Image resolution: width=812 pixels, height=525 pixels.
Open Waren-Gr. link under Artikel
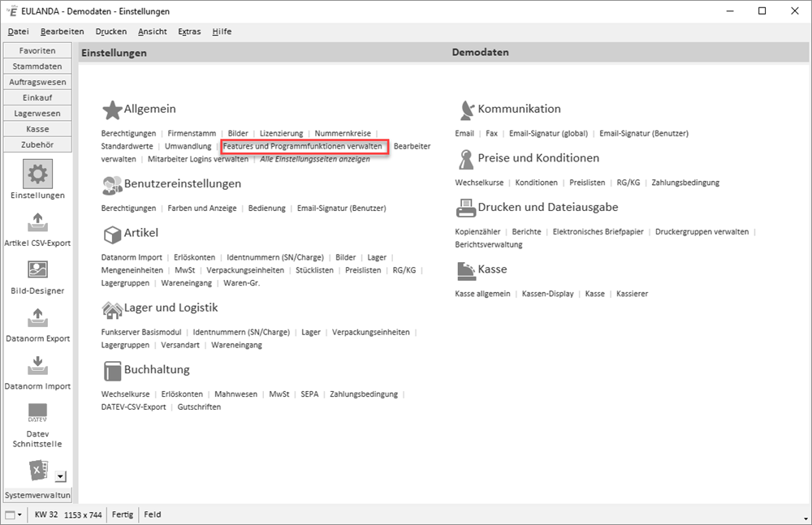click(242, 283)
